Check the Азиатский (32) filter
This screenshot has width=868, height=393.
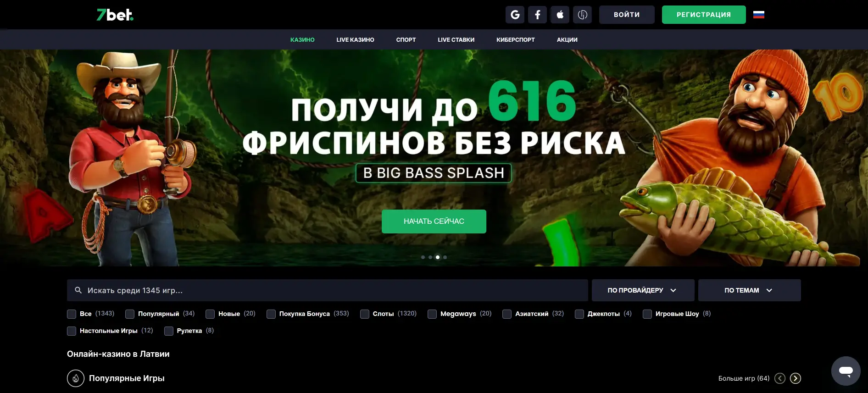pyautogui.click(x=507, y=314)
